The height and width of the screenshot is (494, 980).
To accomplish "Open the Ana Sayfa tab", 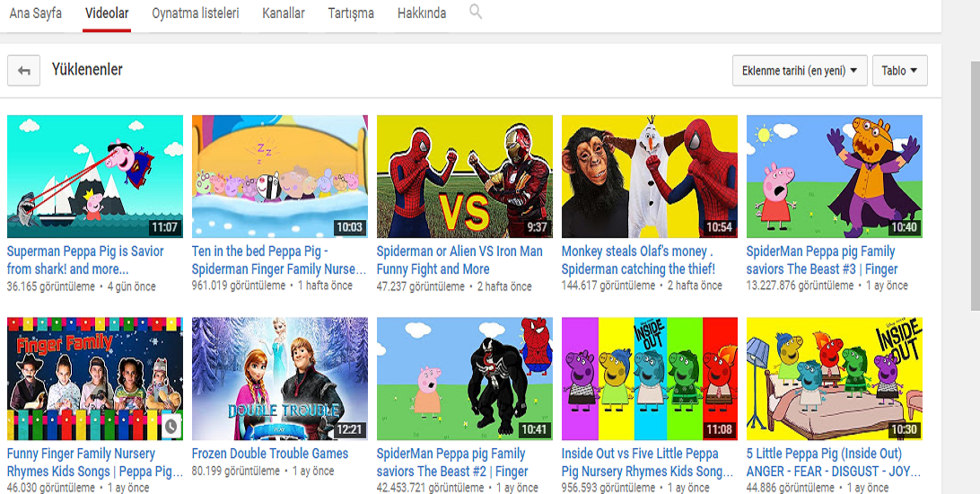I will [36, 13].
